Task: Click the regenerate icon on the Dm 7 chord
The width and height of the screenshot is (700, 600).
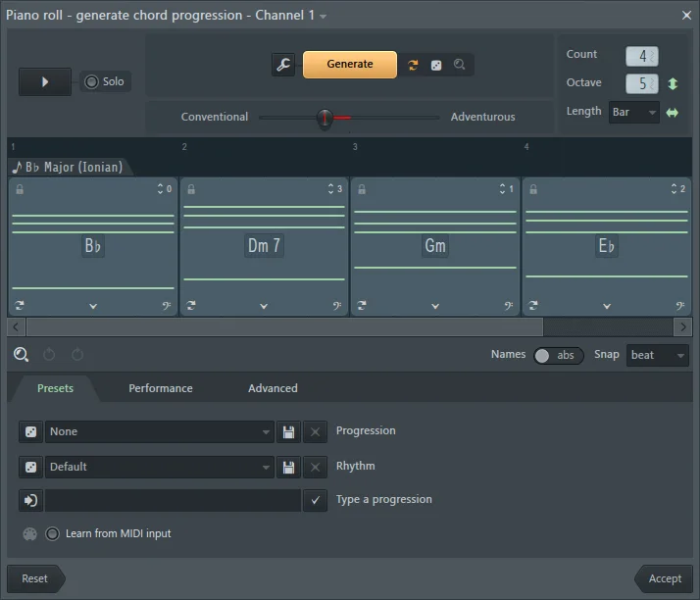Action: pyautogui.click(x=191, y=305)
